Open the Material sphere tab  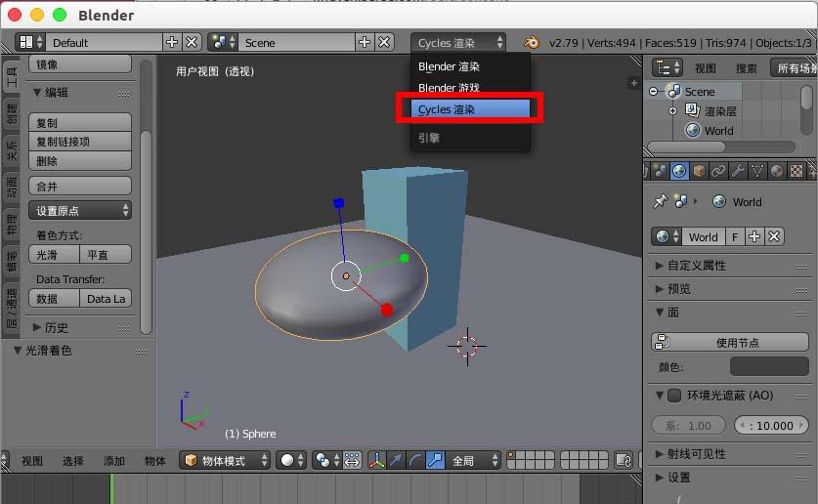point(777,171)
